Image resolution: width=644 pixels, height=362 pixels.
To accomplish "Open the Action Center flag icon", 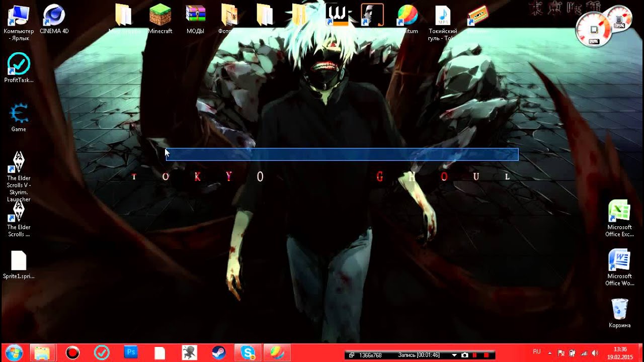I will pyautogui.click(x=561, y=353).
